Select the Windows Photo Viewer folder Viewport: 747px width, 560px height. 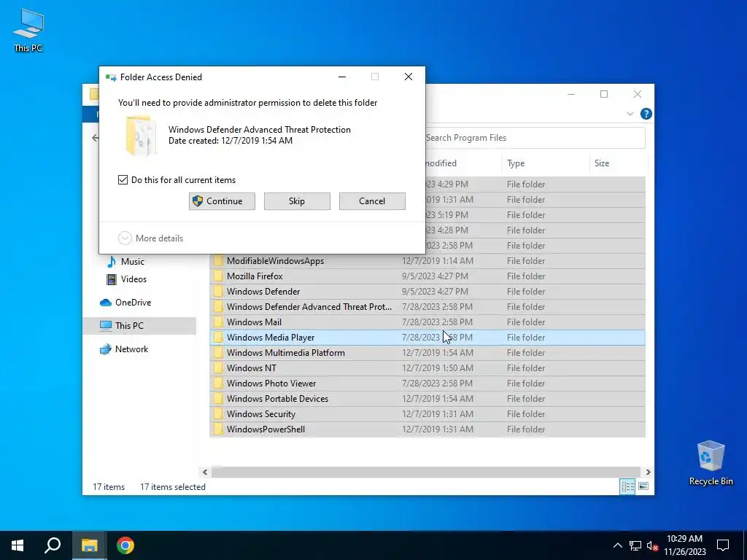click(x=427, y=384)
